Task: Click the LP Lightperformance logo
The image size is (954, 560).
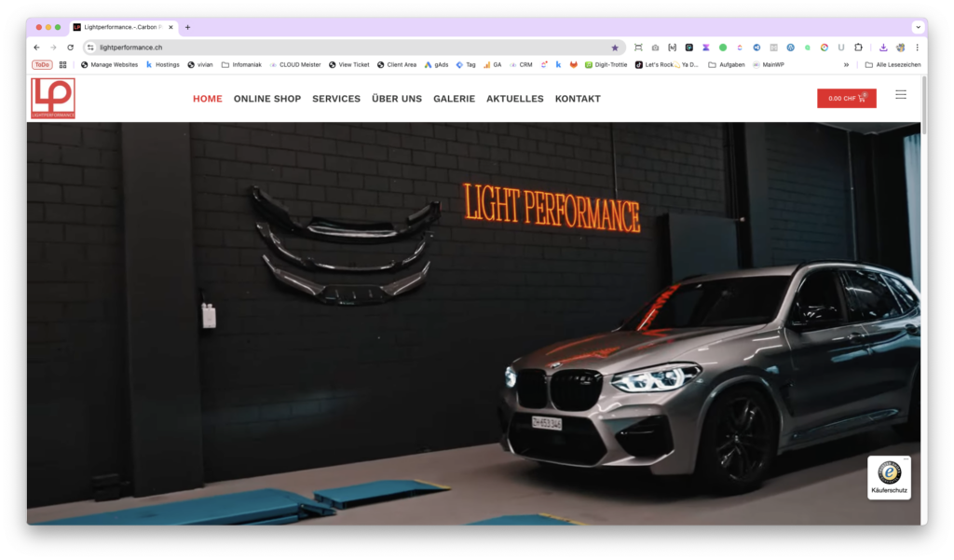Action: click(x=53, y=98)
